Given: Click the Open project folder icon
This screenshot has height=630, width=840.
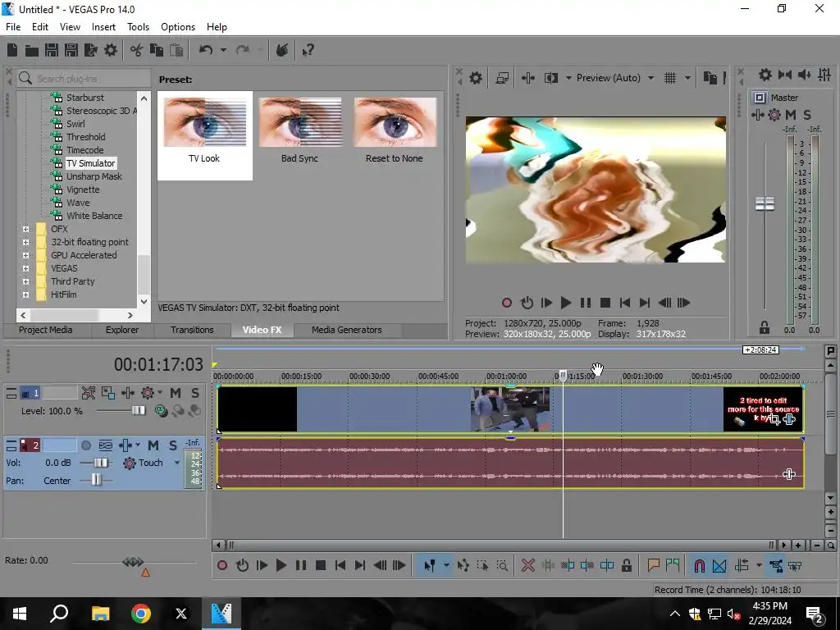Looking at the screenshot, I should [32, 50].
